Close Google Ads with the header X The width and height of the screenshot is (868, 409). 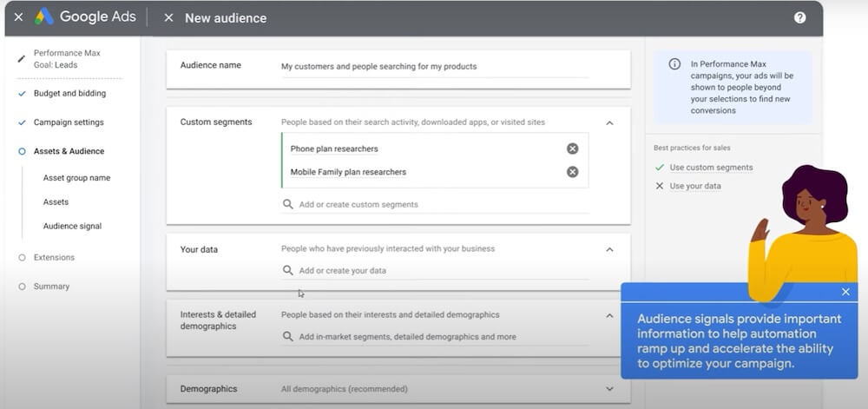pos(18,17)
